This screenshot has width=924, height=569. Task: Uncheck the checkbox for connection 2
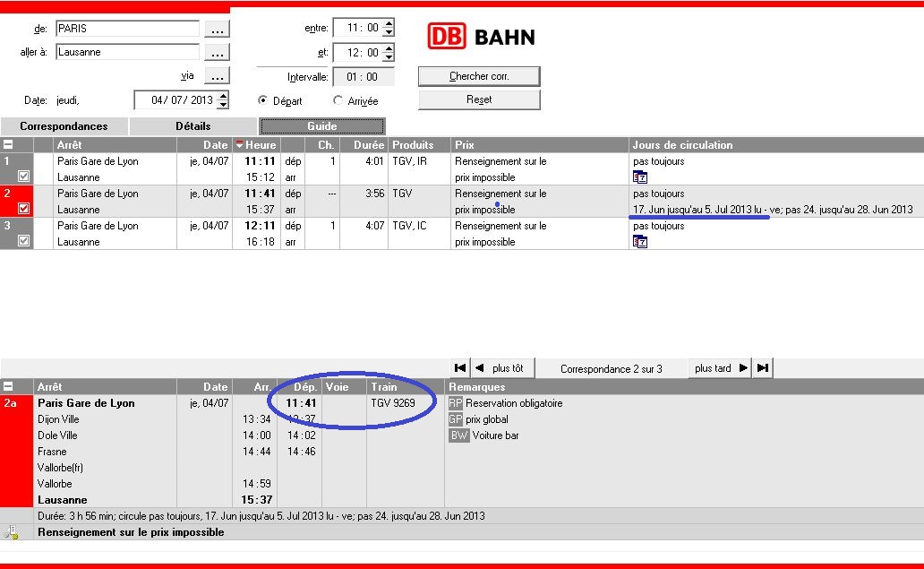[x=23, y=208]
